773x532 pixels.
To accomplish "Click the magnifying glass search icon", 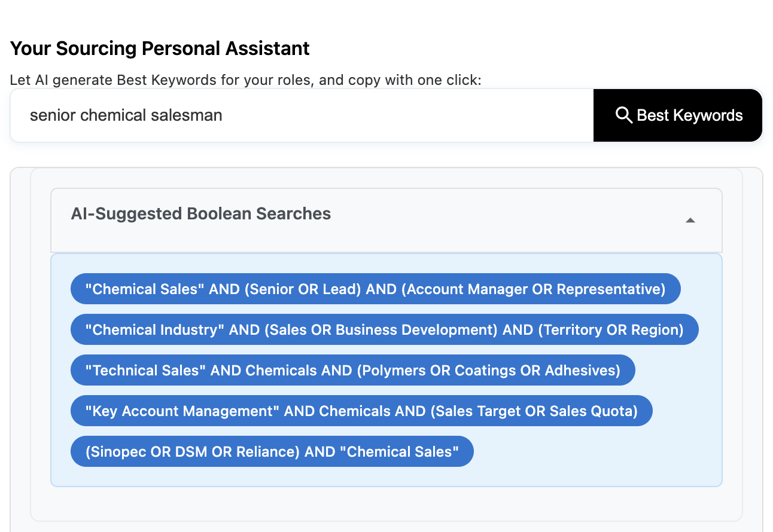I will pyautogui.click(x=623, y=115).
